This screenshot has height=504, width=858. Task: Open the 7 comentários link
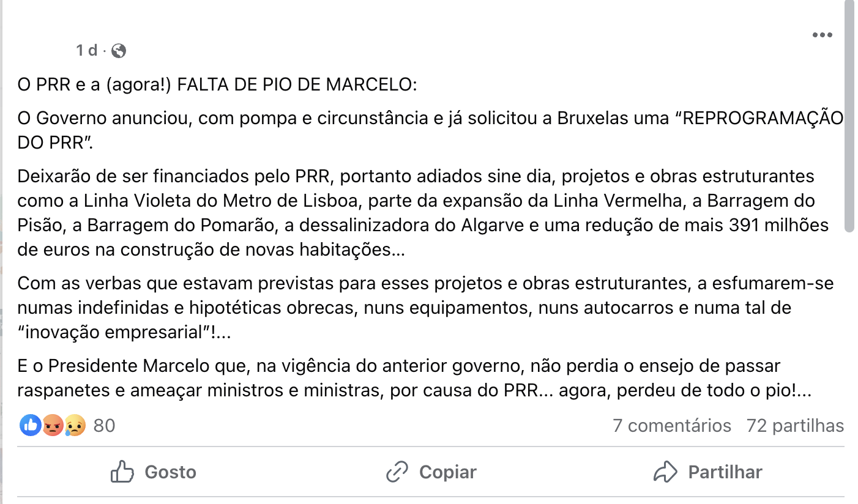(672, 426)
